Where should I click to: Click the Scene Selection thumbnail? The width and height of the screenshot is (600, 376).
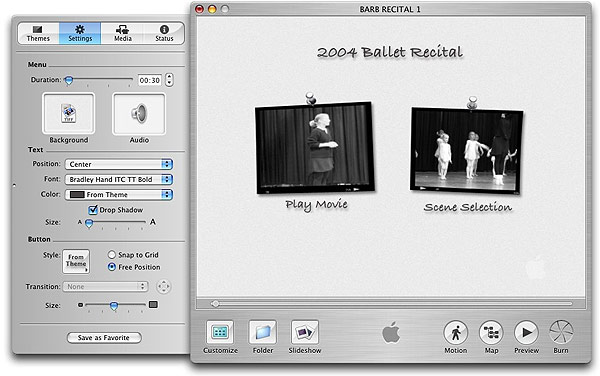pyautogui.click(x=467, y=151)
